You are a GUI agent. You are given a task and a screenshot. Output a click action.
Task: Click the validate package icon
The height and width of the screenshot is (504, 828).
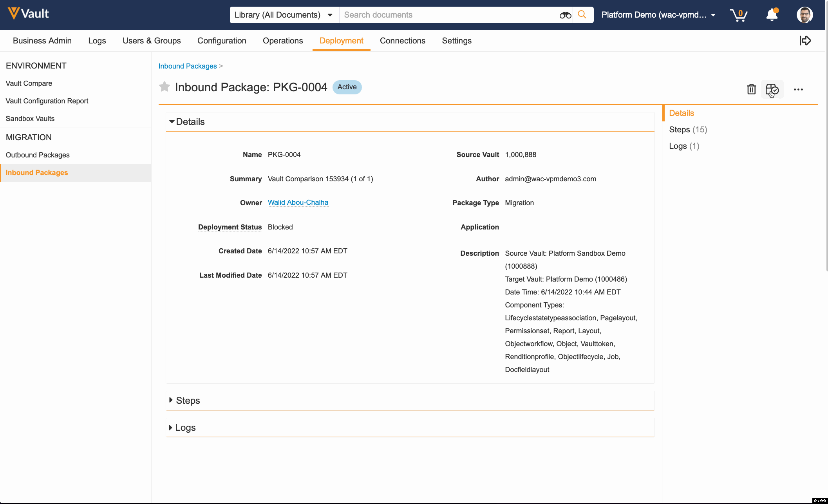772,89
